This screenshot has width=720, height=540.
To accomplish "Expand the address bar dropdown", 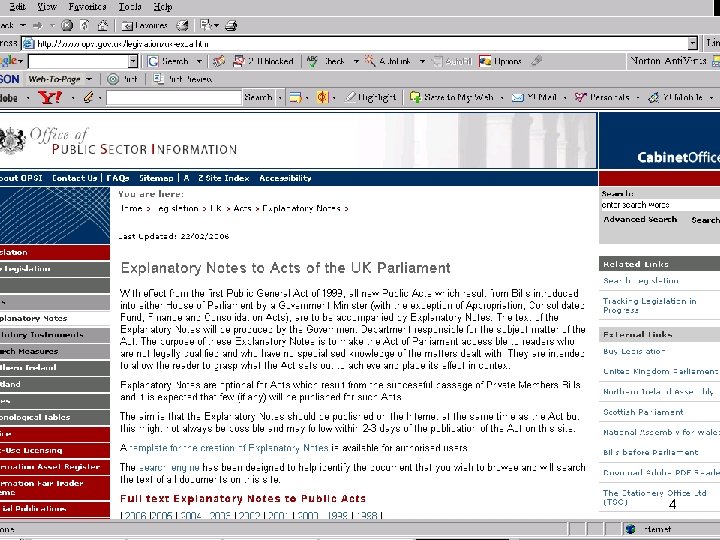I will (x=692, y=44).
